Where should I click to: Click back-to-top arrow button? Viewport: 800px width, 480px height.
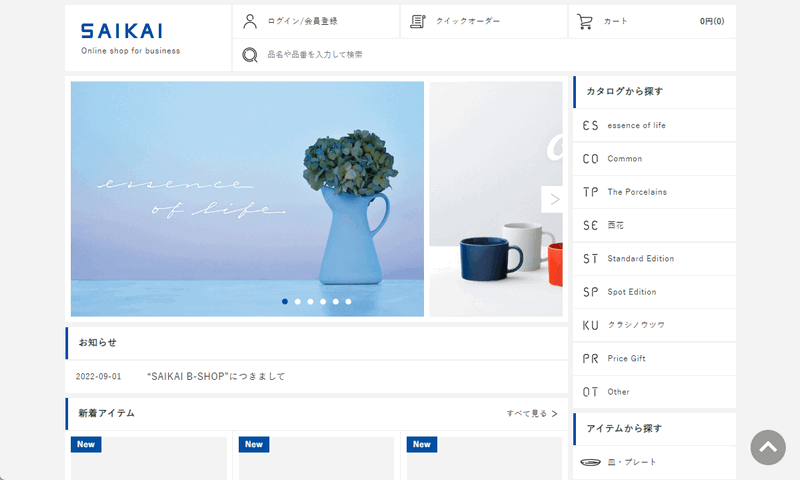tap(768, 447)
